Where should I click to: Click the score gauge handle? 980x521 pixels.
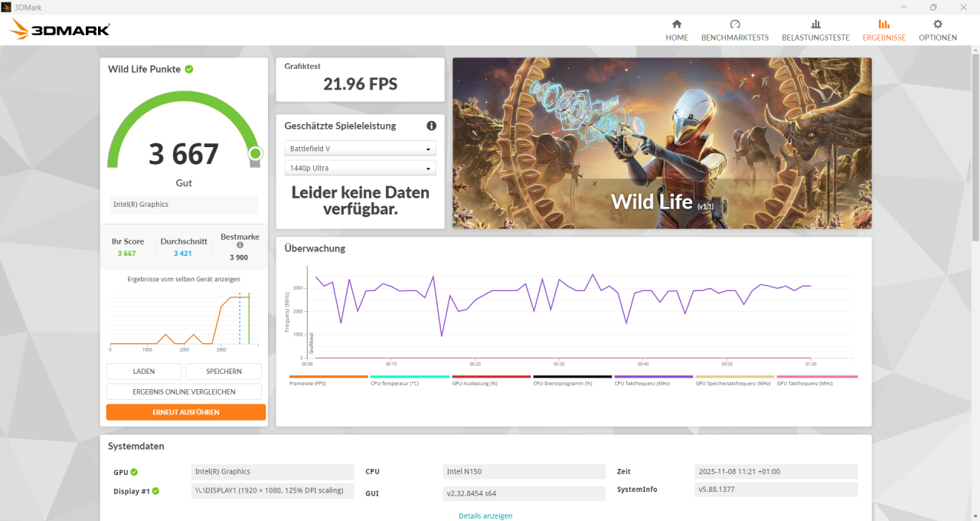(x=255, y=154)
